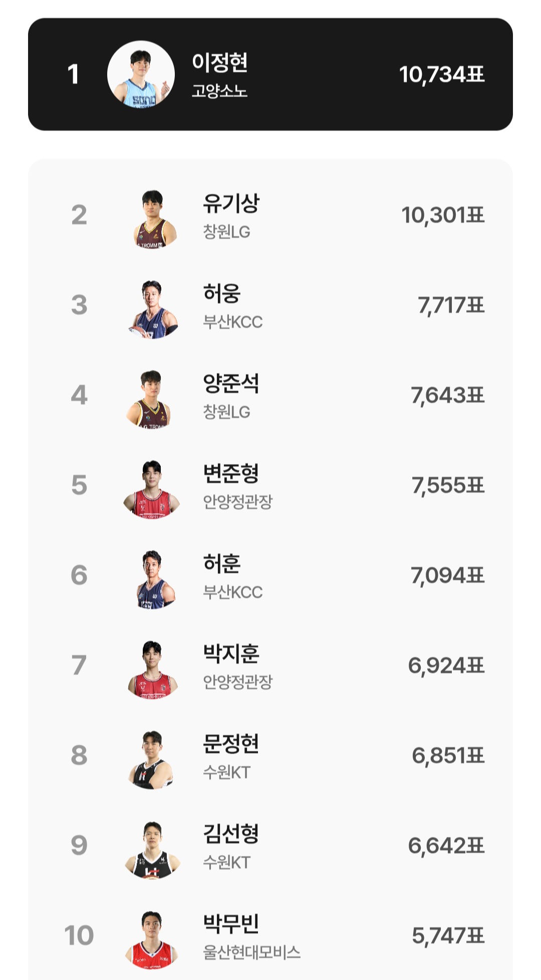Select 문정현's profile photo

(152, 759)
